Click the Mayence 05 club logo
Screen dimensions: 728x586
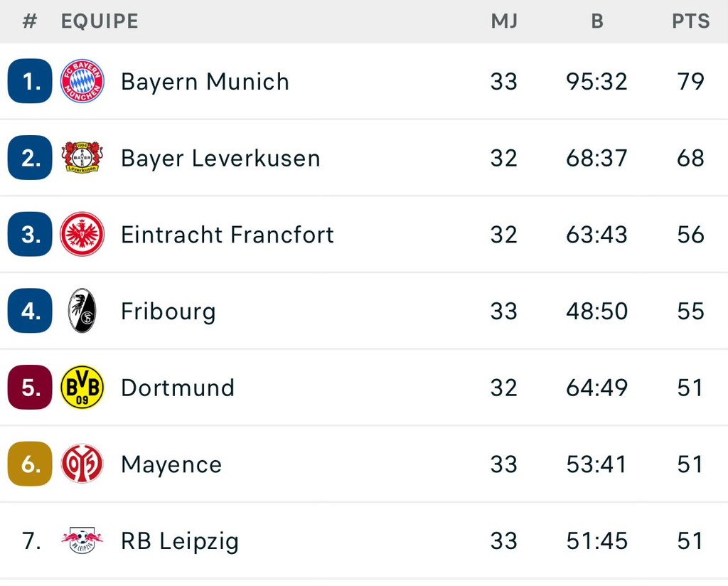(x=82, y=464)
